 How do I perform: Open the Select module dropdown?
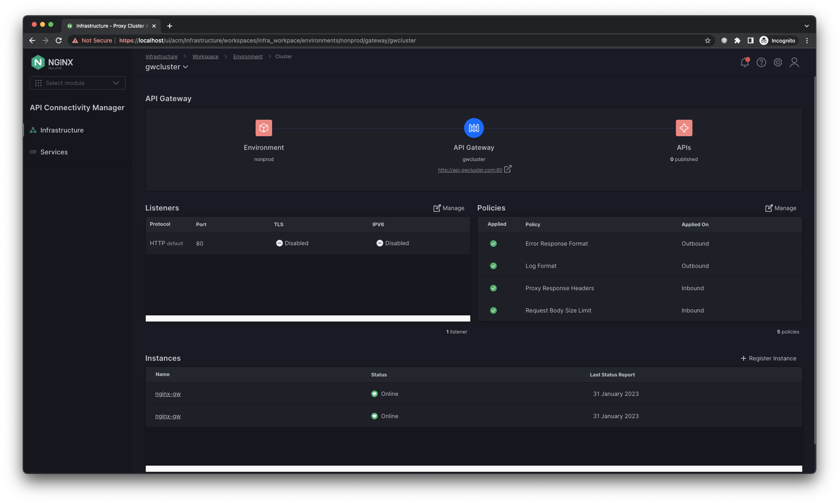point(78,83)
